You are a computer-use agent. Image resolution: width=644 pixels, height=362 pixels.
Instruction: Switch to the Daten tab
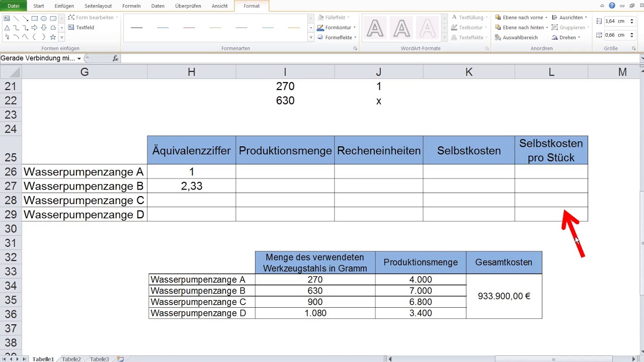click(x=158, y=6)
